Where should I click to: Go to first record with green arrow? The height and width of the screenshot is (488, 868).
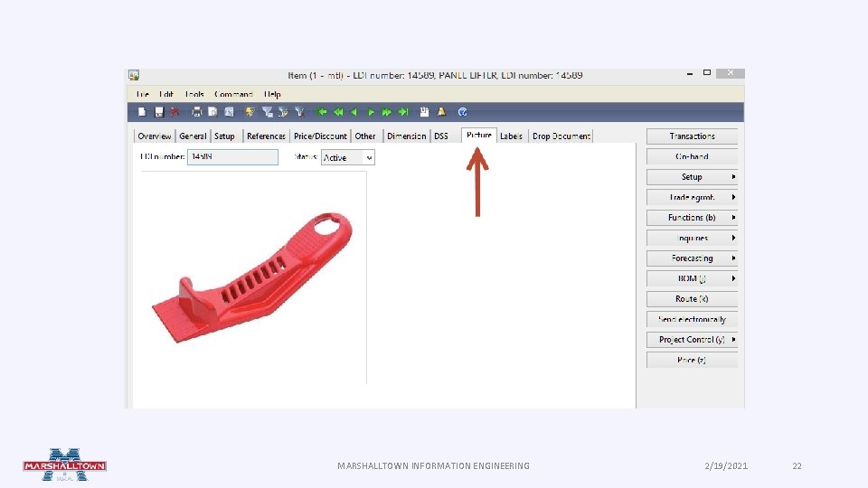(322, 112)
